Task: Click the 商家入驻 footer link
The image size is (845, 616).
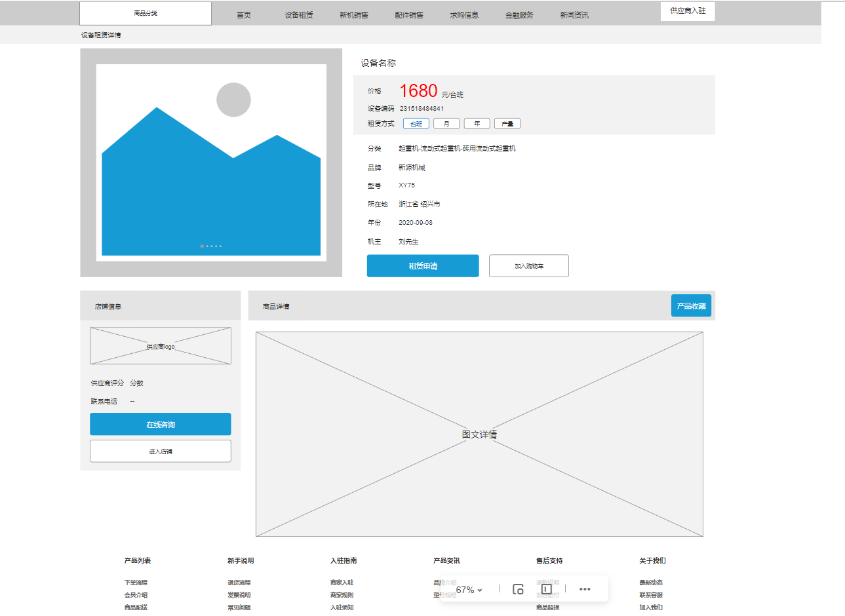Action: [x=342, y=583]
